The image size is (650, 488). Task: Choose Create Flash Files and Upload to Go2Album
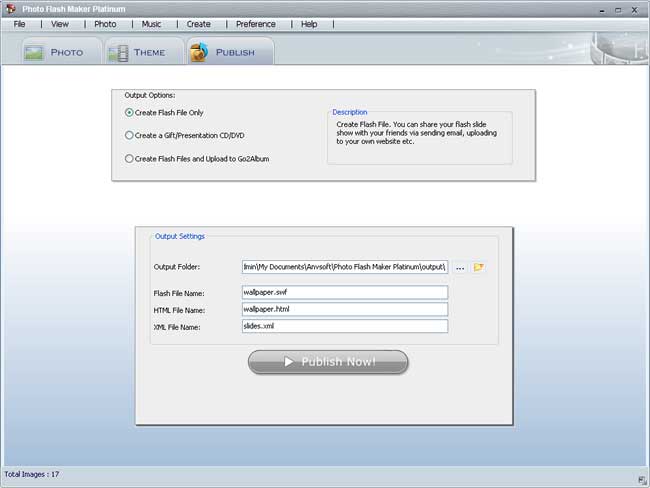[x=197, y=159]
